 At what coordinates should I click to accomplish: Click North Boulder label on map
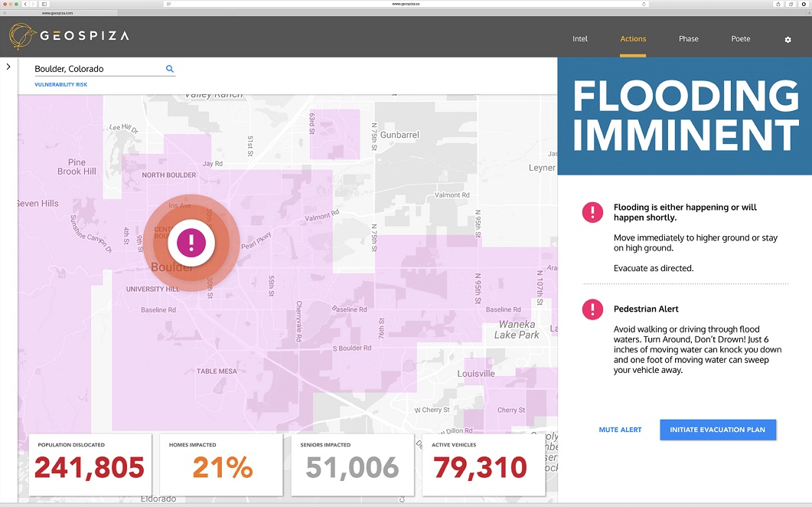point(169,175)
